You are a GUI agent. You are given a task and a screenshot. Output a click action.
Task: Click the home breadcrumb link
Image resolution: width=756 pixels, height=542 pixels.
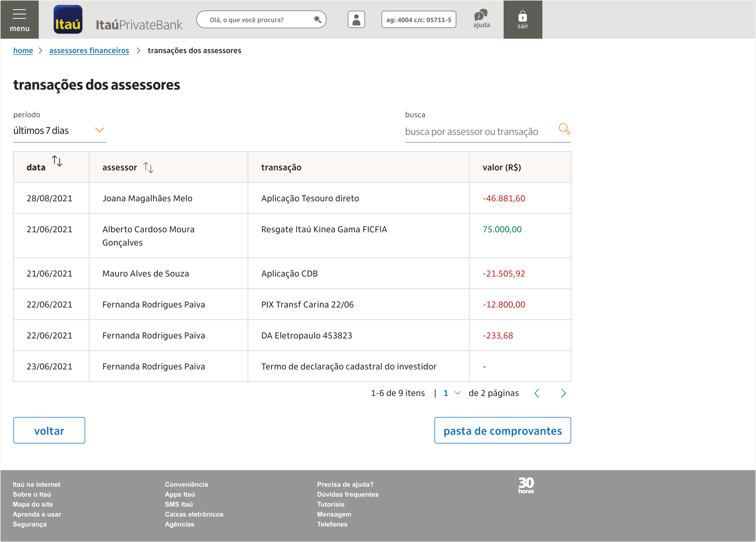point(23,51)
